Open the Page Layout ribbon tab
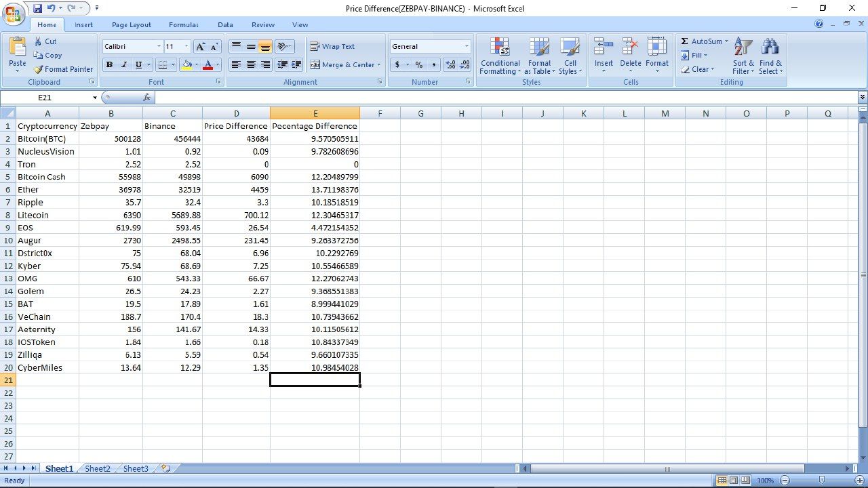 (132, 24)
